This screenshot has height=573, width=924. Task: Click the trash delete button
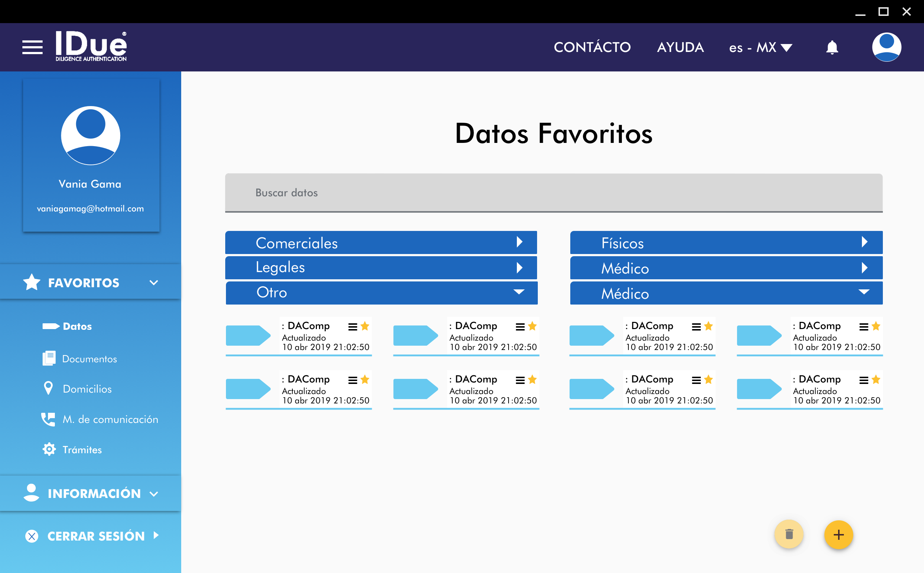pyautogui.click(x=789, y=534)
